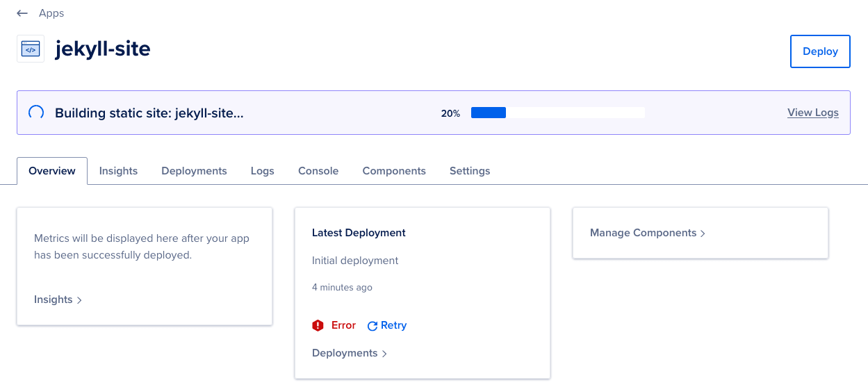
Task: Click the Initial deployment text
Action: tap(355, 261)
